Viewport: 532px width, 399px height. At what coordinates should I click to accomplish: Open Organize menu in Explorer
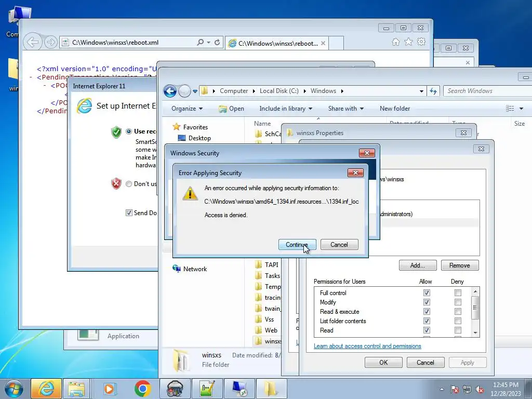(x=187, y=109)
